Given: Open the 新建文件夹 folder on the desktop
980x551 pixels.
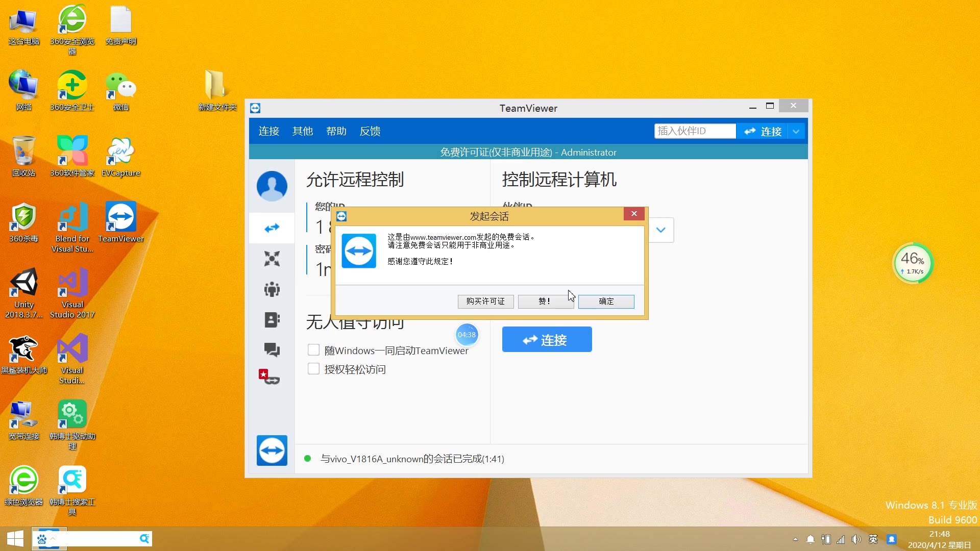Looking at the screenshot, I should tap(217, 91).
